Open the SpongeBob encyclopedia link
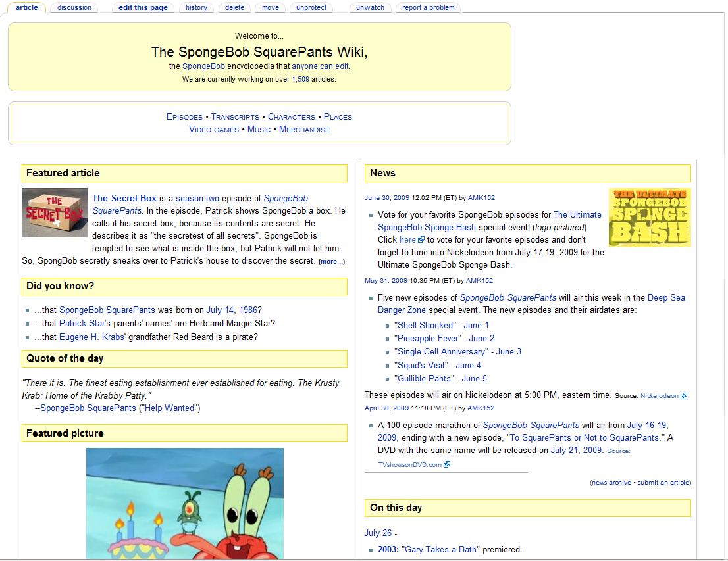Screen dimensions: 728x561 point(203,66)
